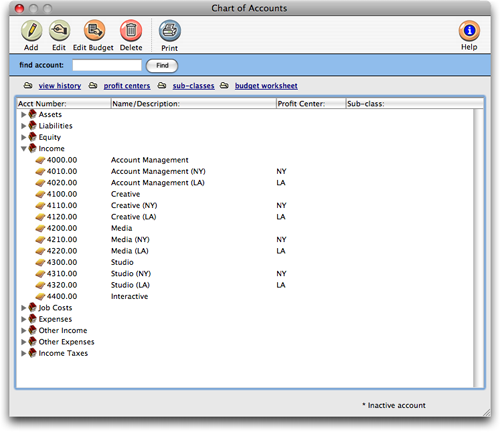Click the Find button
This screenshot has width=500, height=432.
pyautogui.click(x=162, y=65)
